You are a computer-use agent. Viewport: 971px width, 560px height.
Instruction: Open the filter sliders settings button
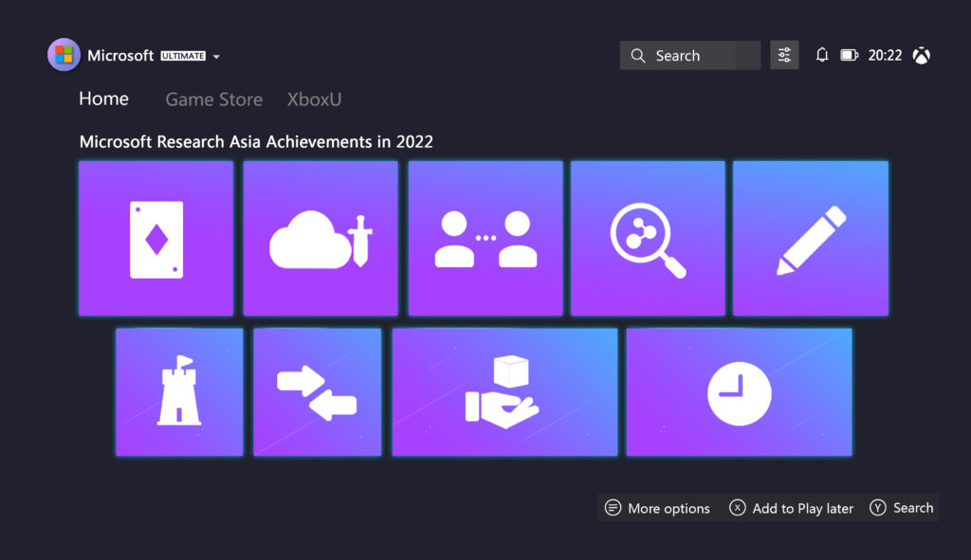coord(784,56)
